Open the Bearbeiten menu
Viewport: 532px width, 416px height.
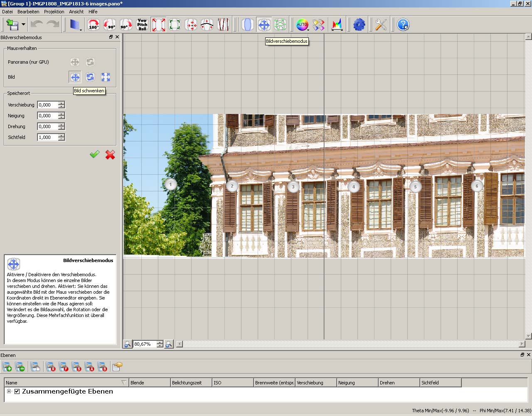(x=28, y=12)
